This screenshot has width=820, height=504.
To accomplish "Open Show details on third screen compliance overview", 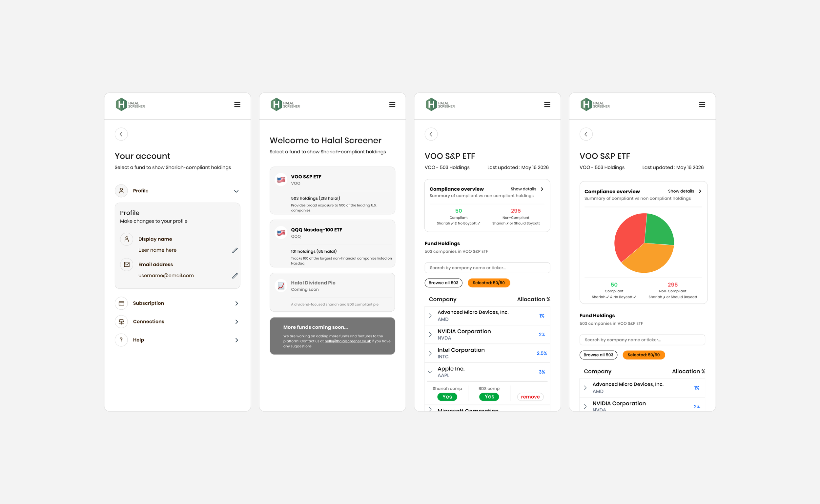I will 527,189.
